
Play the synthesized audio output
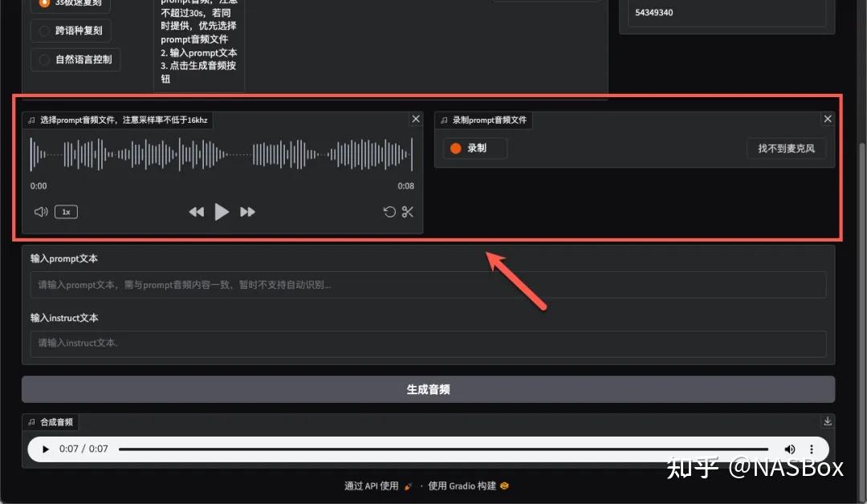pyautogui.click(x=46, y=449)
